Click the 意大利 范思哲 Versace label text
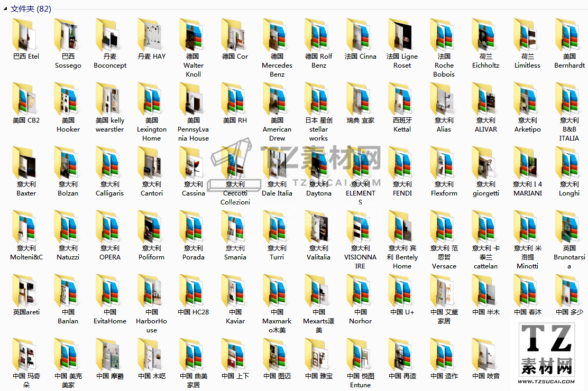The width and height of the screenshot is (588, 391). click(x=444, y=257)
